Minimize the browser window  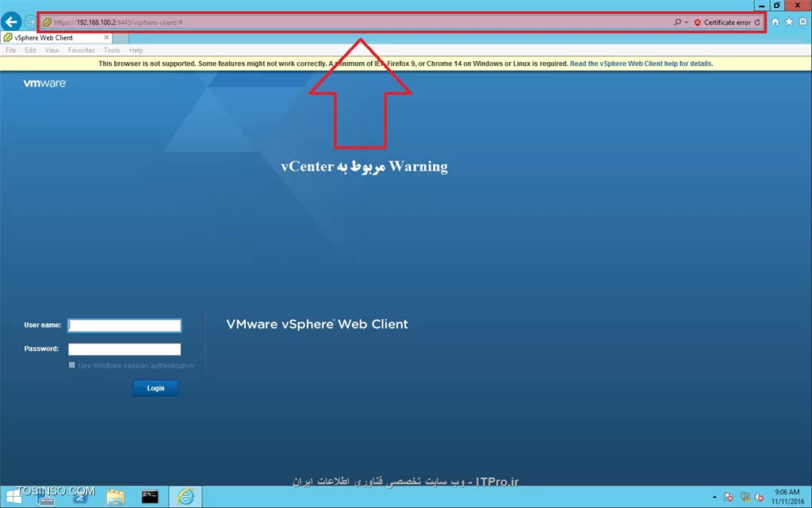[x=761, y=6]
